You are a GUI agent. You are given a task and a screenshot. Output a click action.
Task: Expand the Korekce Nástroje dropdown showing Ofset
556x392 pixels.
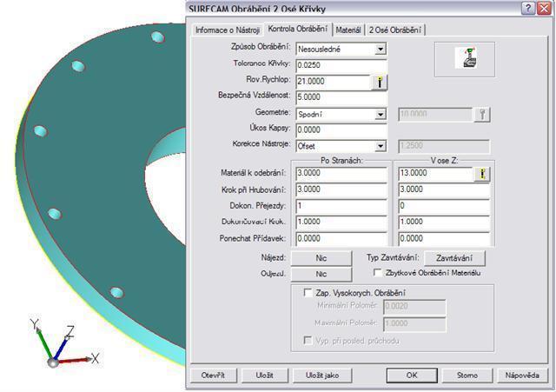point(381,146)
